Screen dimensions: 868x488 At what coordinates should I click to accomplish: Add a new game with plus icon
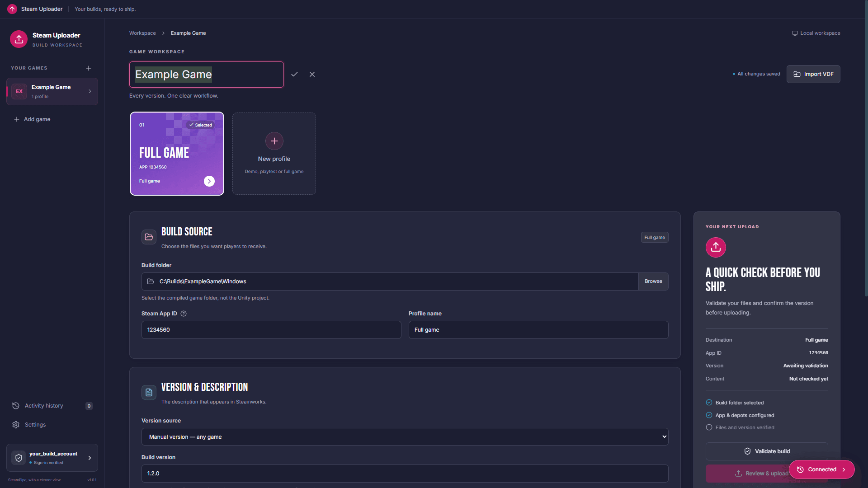[x=89, y=68]
